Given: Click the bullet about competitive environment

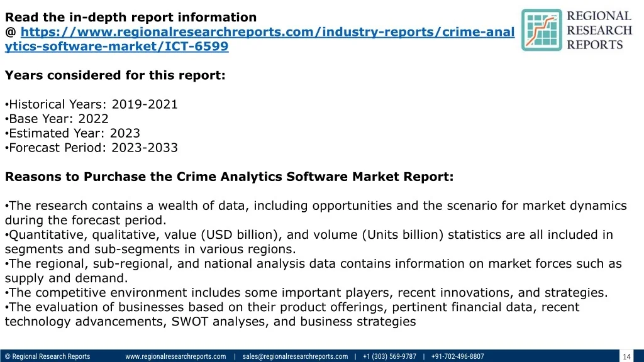Looking at the screenshot, I should [x=306, y=293].
